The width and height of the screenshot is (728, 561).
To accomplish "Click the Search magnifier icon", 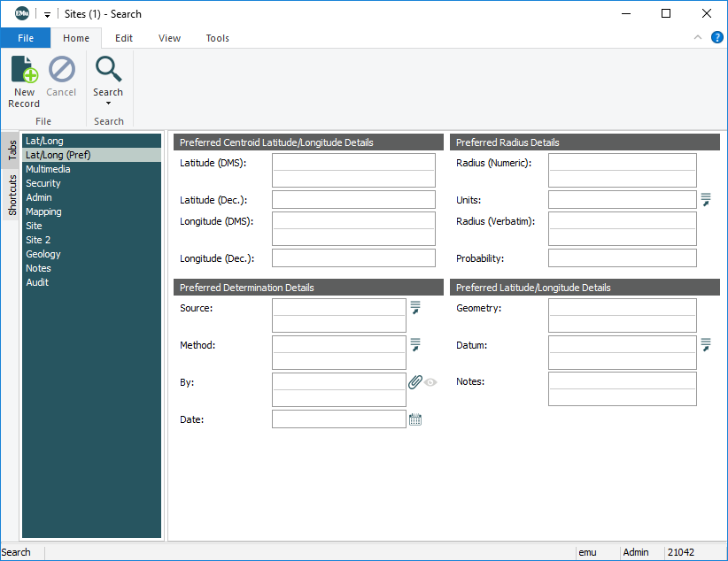I will 108,70.
